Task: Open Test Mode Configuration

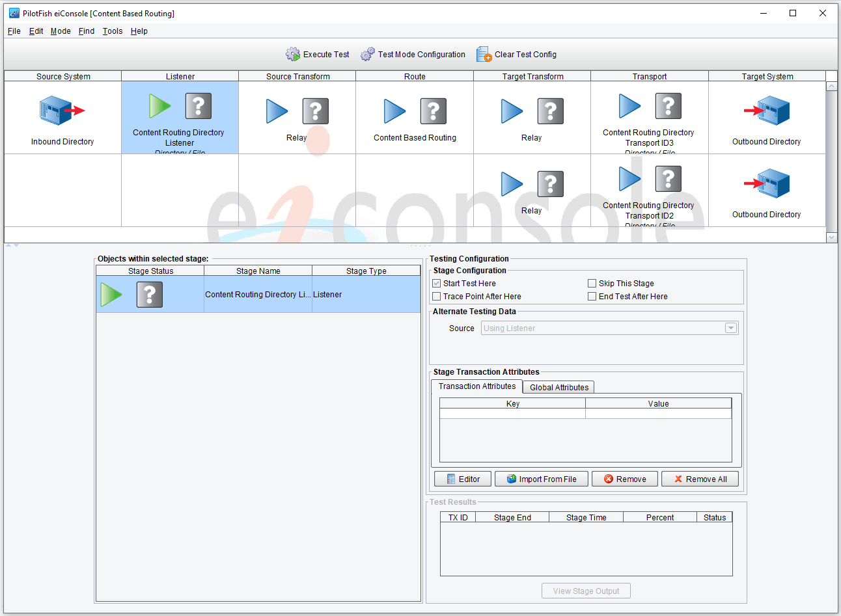Action: pyautogui.click(x=413, y=55)
